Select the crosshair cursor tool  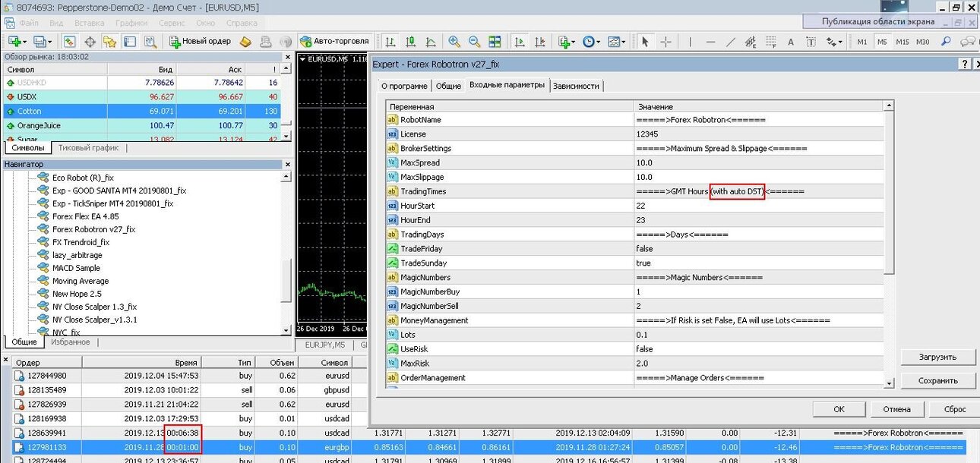665,42
